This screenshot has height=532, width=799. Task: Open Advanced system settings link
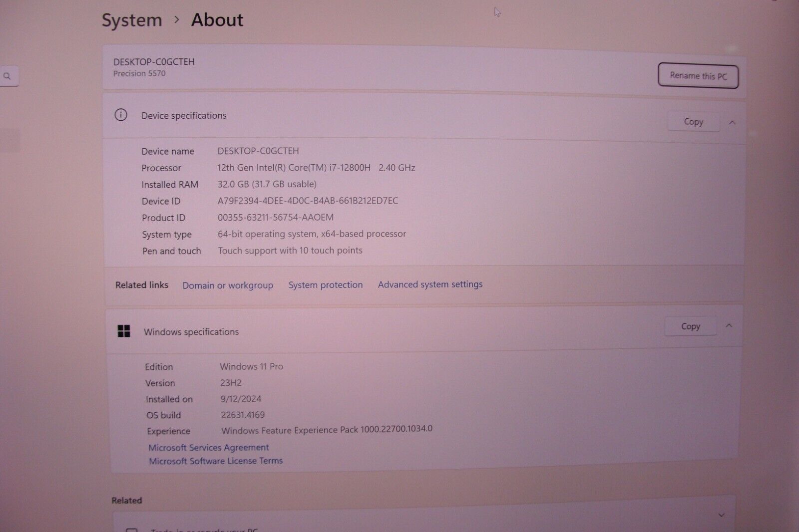click(x=430, y=284)
